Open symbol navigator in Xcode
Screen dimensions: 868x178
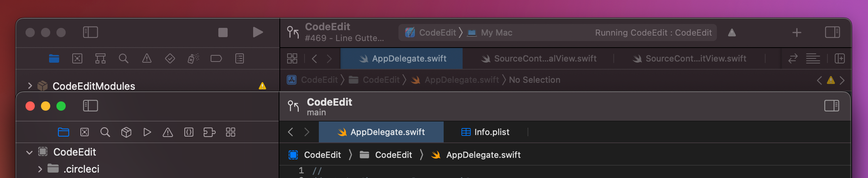[100, 58]
